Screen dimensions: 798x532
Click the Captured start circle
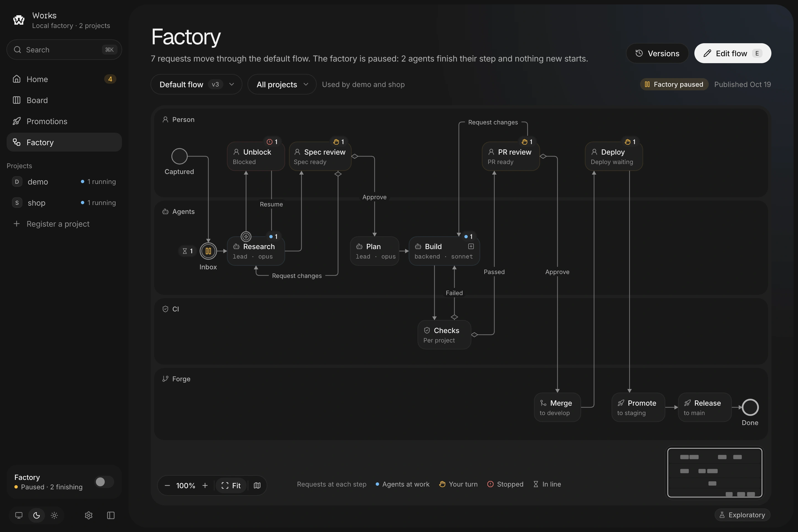(x=179, y=156)
